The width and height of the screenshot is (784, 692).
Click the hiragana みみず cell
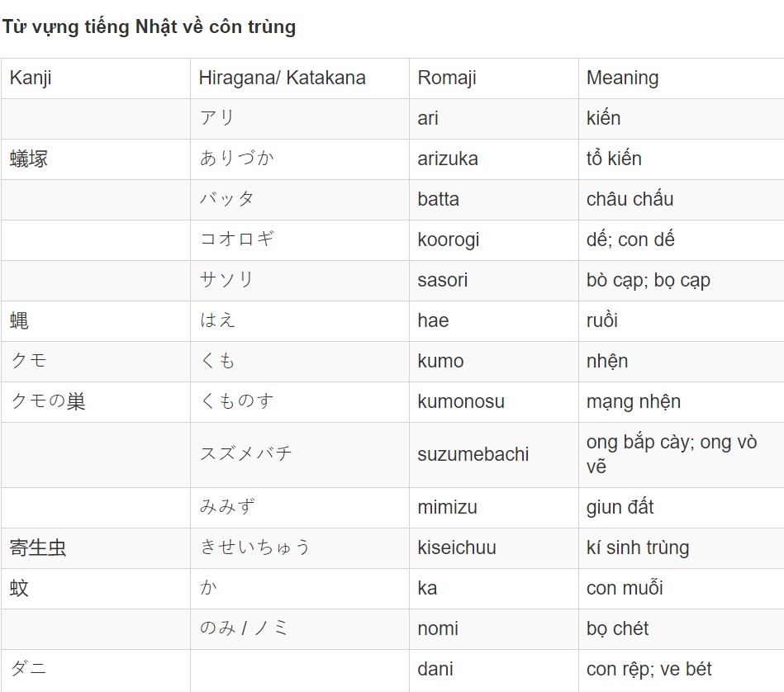300,508
